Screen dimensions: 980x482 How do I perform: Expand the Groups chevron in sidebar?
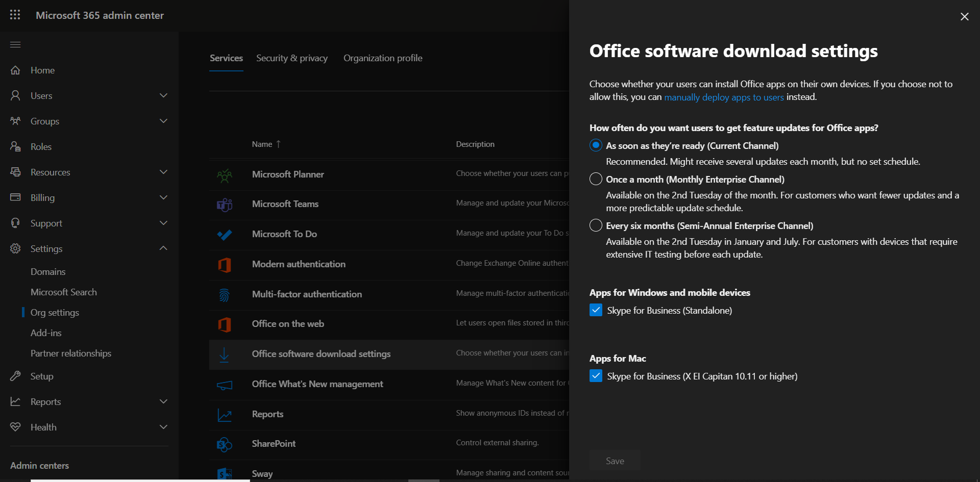[163, 121]
